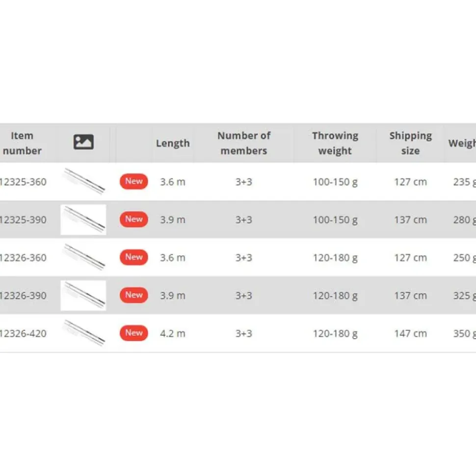
Task: Click item number 12326-390
Action: click(23, 296)
